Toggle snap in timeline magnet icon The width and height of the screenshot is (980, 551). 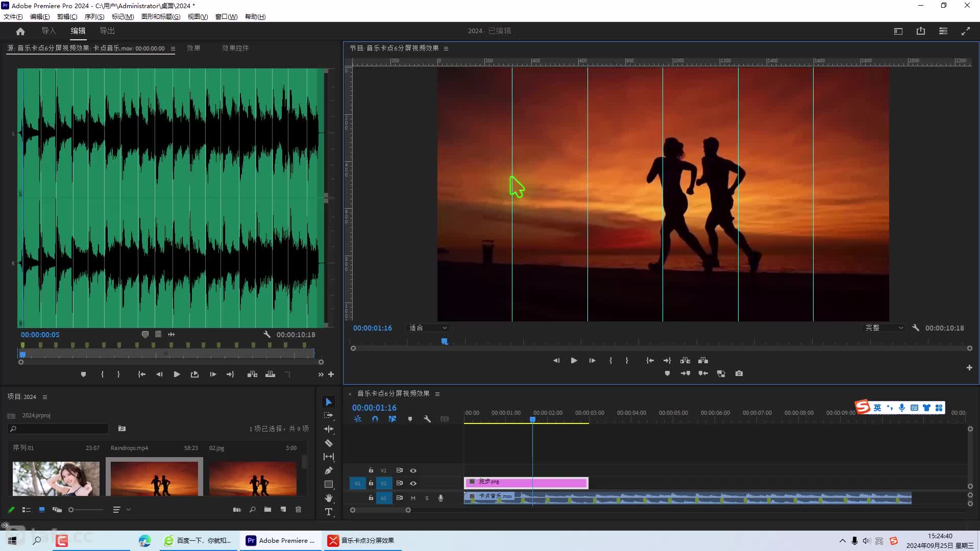[x=375, y=419]
